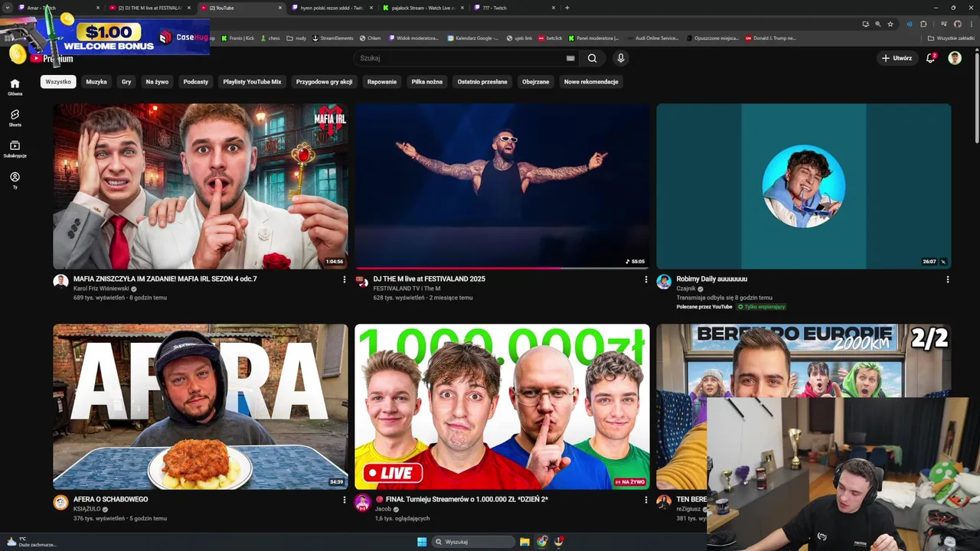Image resolution: width=980 pixels, height=551 pixels.
Task: Activate voice search microphone icon
Action: [621, 58]
